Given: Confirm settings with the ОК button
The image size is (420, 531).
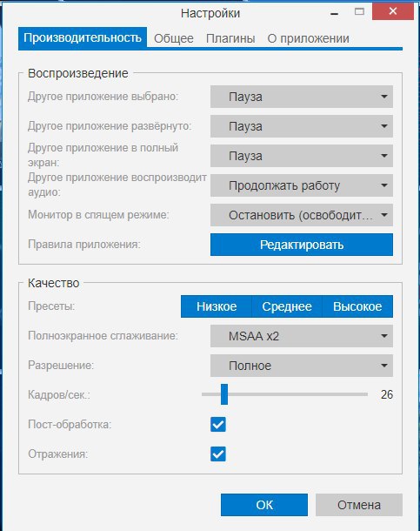Looking at the screenshot, I should tap(264, 505).
